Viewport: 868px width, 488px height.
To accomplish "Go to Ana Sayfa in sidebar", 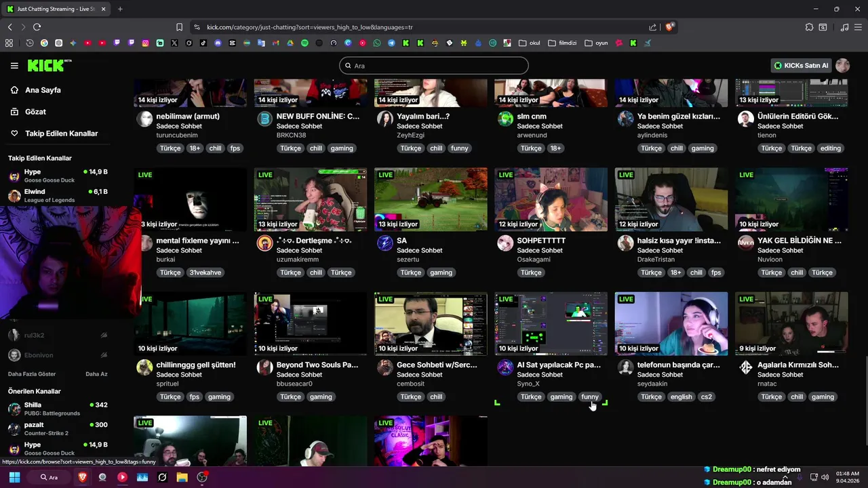I will pyautogui.click(x=43, y=90).
